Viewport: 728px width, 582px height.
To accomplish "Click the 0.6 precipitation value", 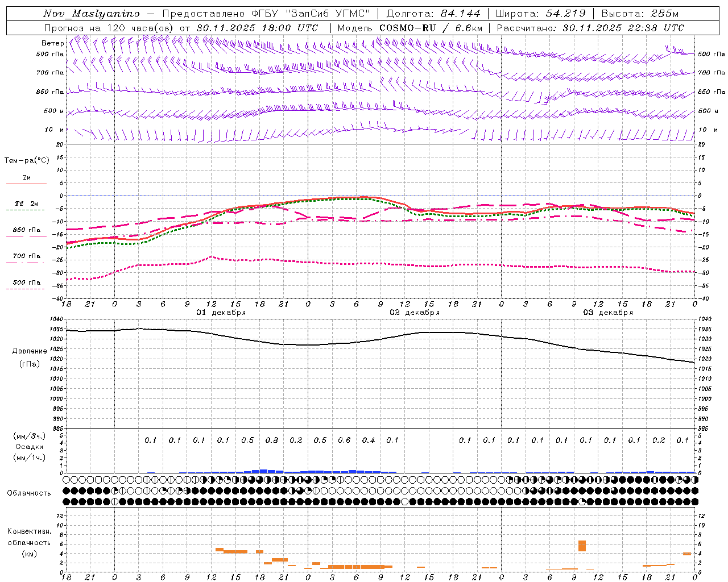I will pos(344,440).
